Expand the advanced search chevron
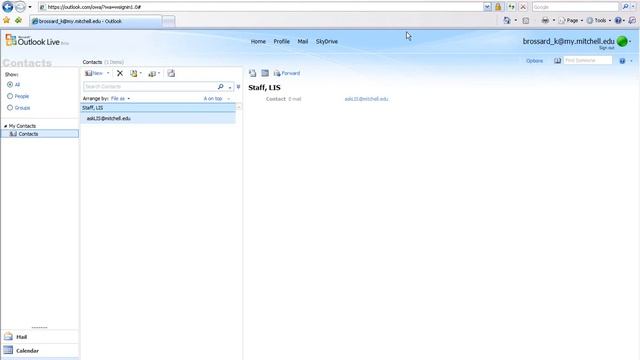640x360 pixels. coord(238,87)
